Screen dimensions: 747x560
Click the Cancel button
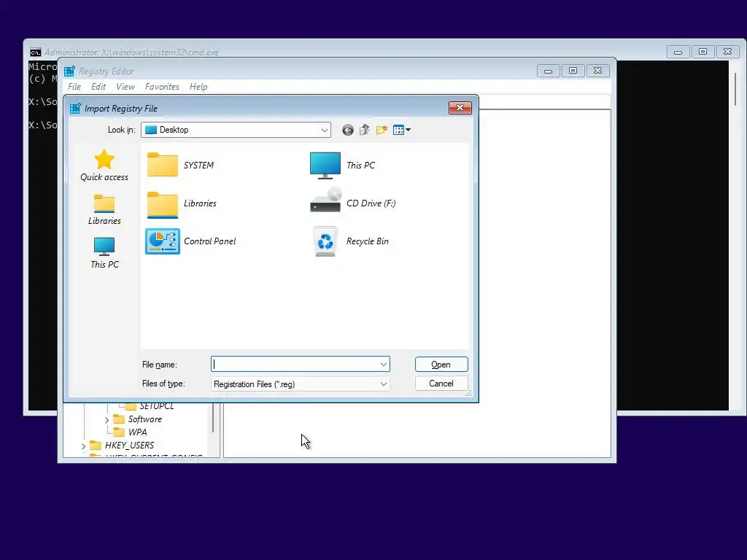[x=441, y=384]
